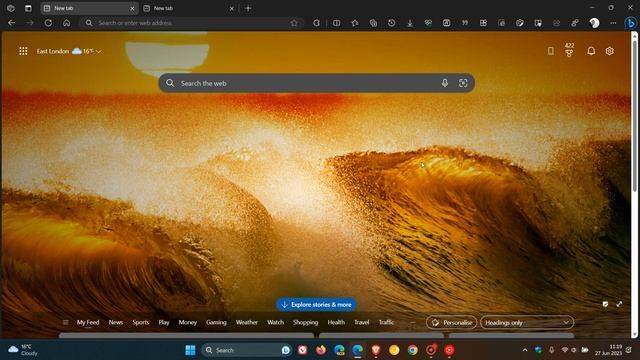Open browsing History icon in toolbar
This screenshot has width=640, height=360.
pyautogui.click(x=391, y=23)
